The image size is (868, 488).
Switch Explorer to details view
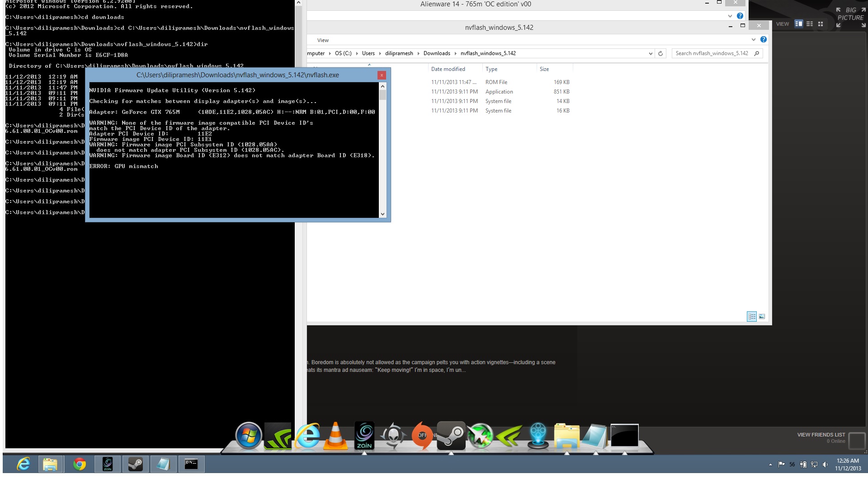coord(752,316)
